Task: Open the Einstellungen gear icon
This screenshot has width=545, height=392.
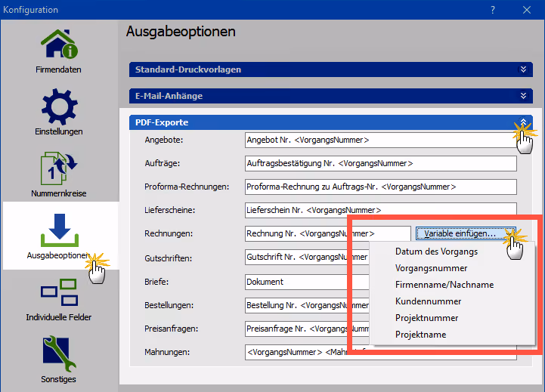Action: [59, 106]
